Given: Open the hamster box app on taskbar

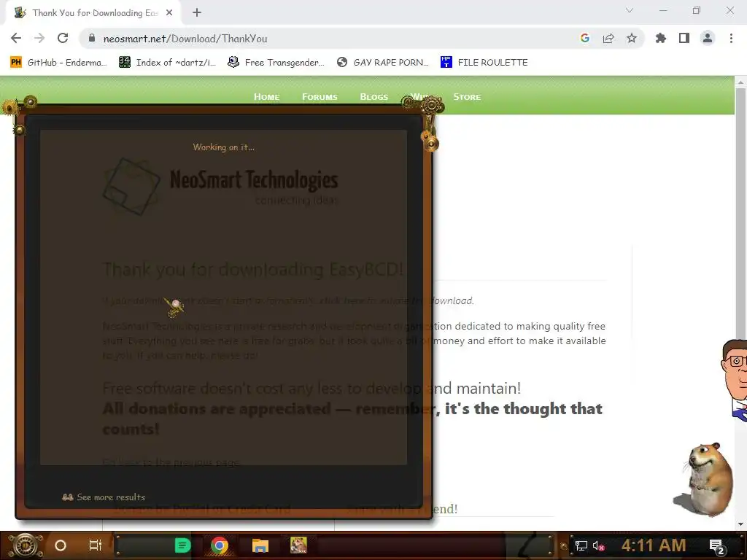Looking at the screenshot, I should [298, 545].
